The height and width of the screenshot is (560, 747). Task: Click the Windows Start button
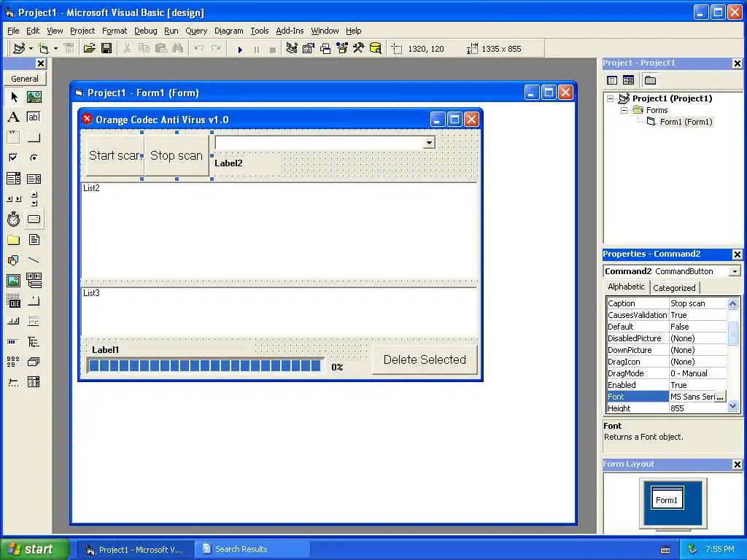point(35,549)
